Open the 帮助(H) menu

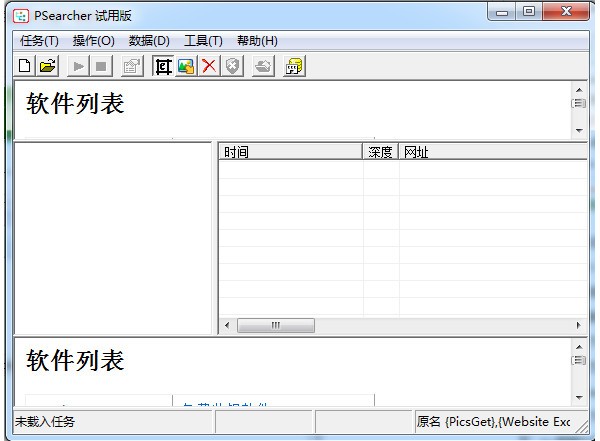click(257, 41)
